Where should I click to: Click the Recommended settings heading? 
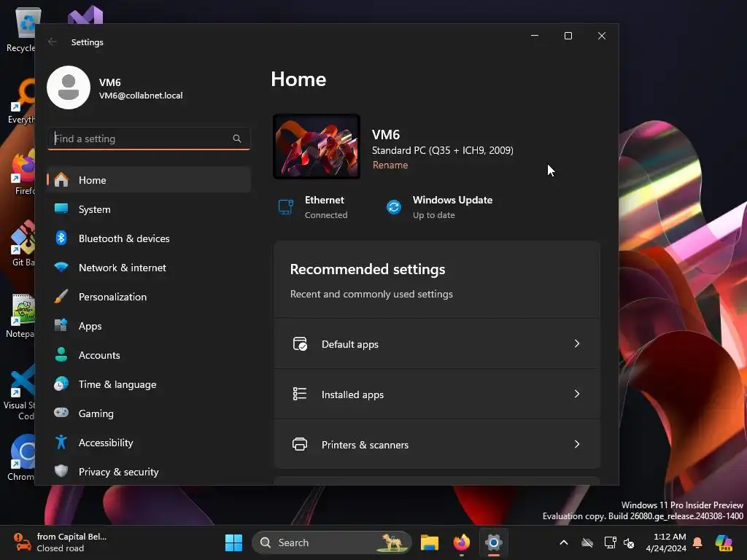click(x=368, y=269)
